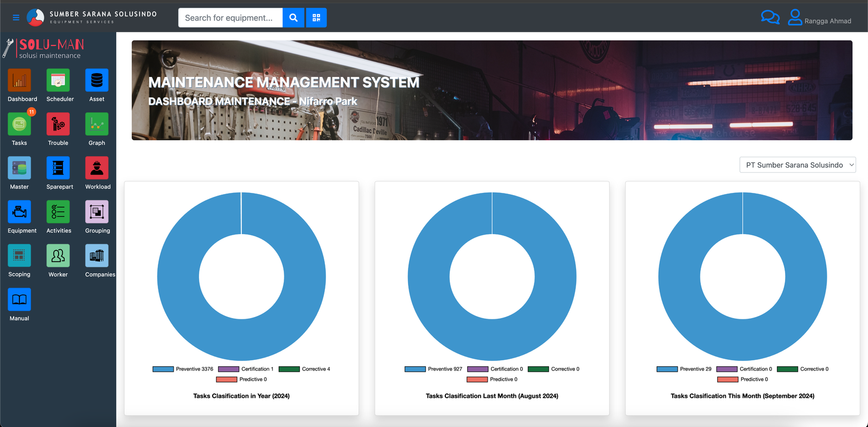Click the QR code scan button
Image resolution: width=868 pixels, height=427 pixels.
click(x=316, y=18)
